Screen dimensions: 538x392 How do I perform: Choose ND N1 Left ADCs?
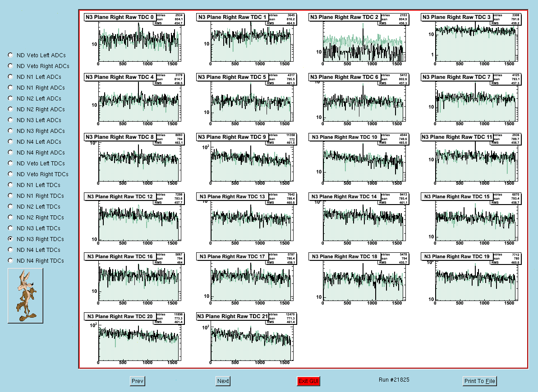click(10, 77)
